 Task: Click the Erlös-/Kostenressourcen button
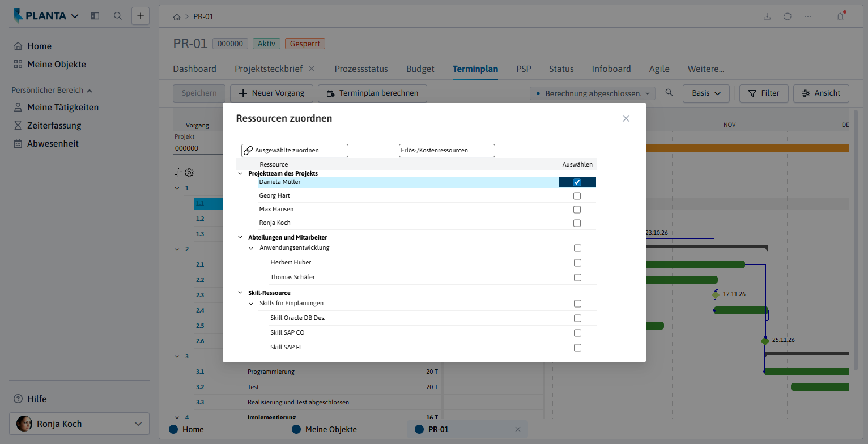(x=447, y=151)
